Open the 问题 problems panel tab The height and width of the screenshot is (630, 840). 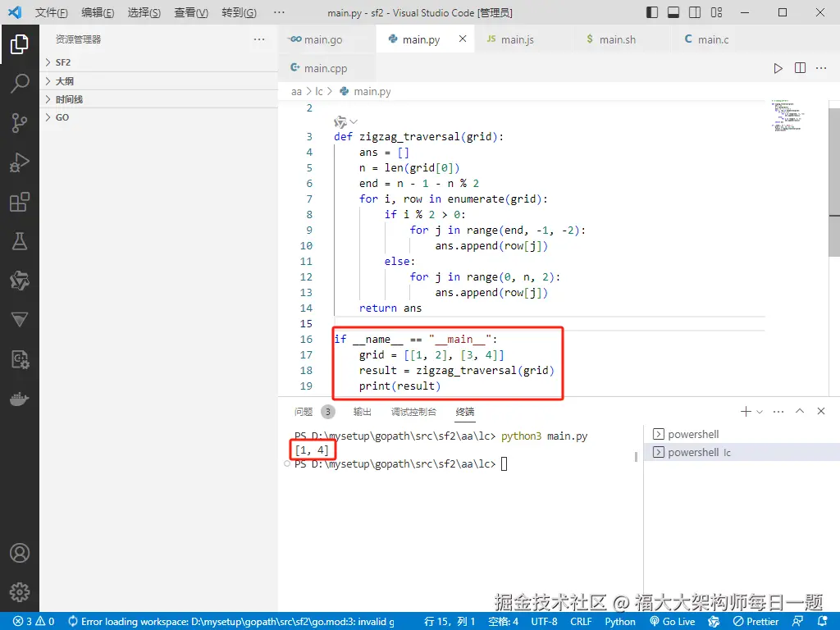[x=314, y=412]
